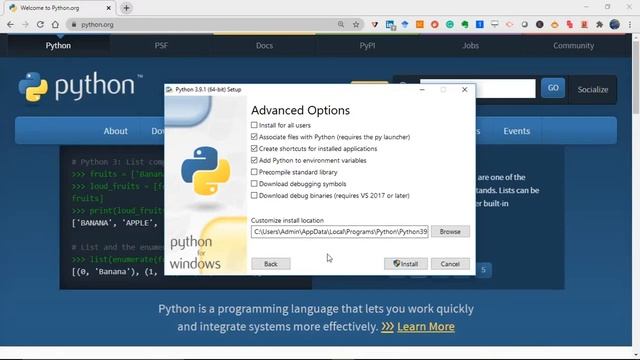Close the Welcome to Python.org tab
The image size is (640, 360).
click(x=109, y=8)
